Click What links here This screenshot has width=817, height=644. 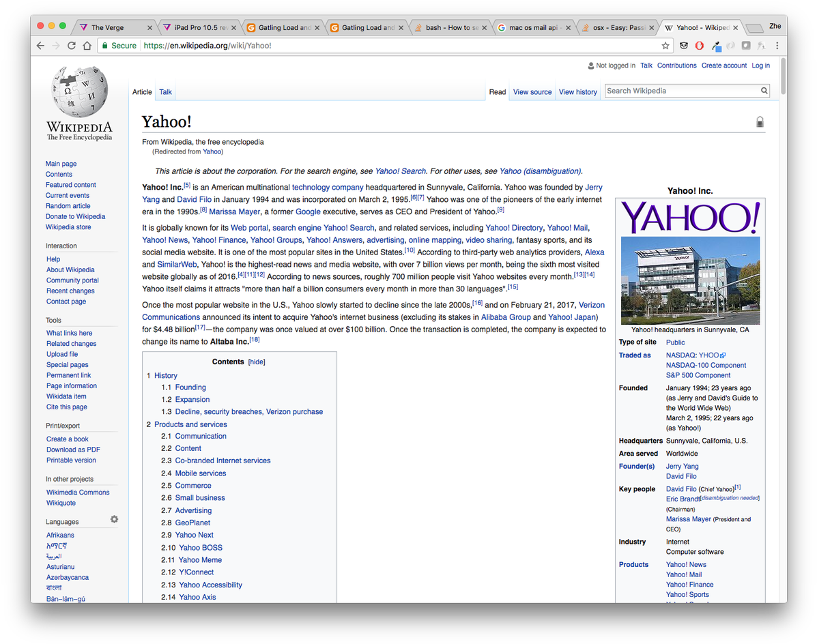(70, 333)
